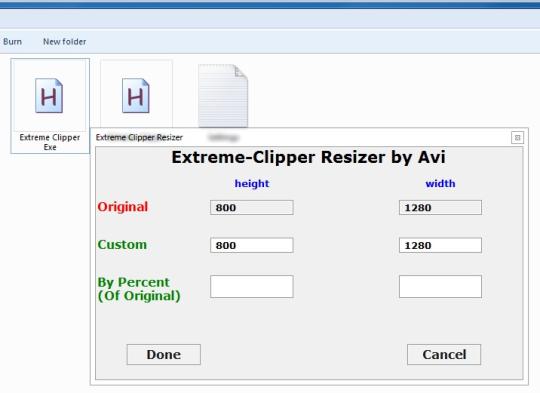Click the Done button
Image resolution: width=540 pixels, height=393 pixels.
pyautogui.click(x=164, y=354)
